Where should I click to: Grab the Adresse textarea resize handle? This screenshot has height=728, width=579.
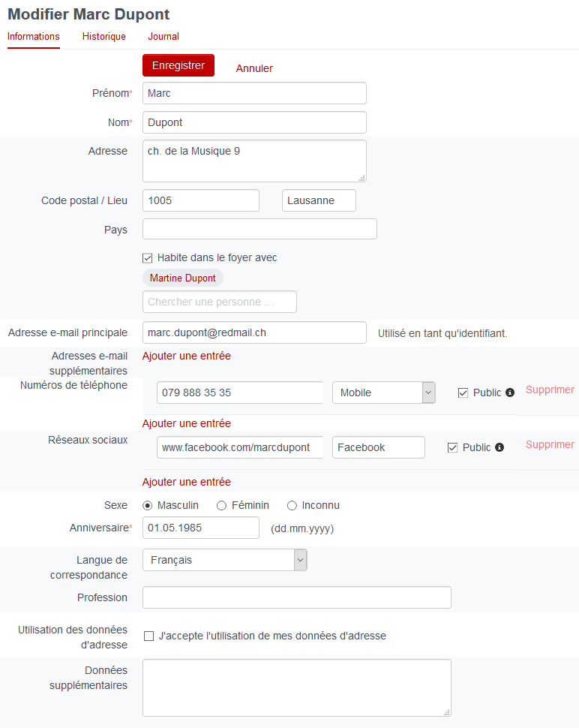coord(361,178)
